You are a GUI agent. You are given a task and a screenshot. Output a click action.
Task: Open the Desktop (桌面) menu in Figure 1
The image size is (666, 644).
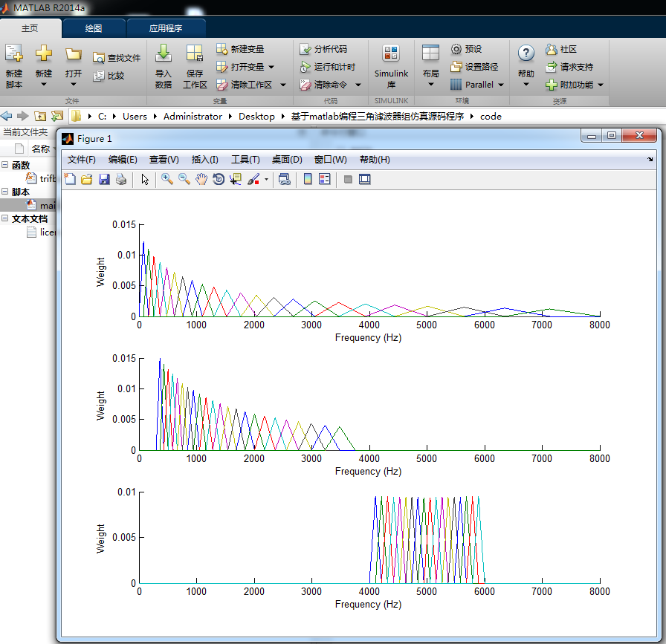tap(287, 160)
